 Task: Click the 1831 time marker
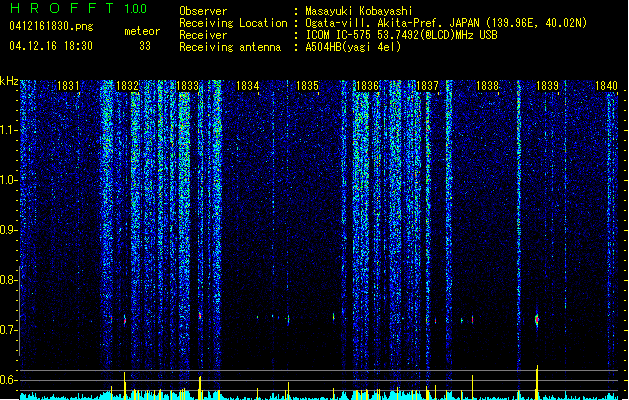(x=68, y=86)
